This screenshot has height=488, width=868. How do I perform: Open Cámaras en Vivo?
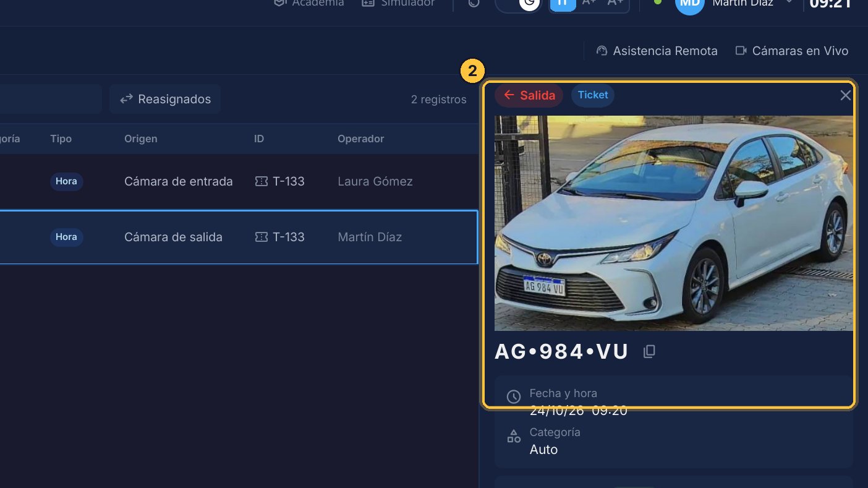pyautogui.click(x=791, y=51)
